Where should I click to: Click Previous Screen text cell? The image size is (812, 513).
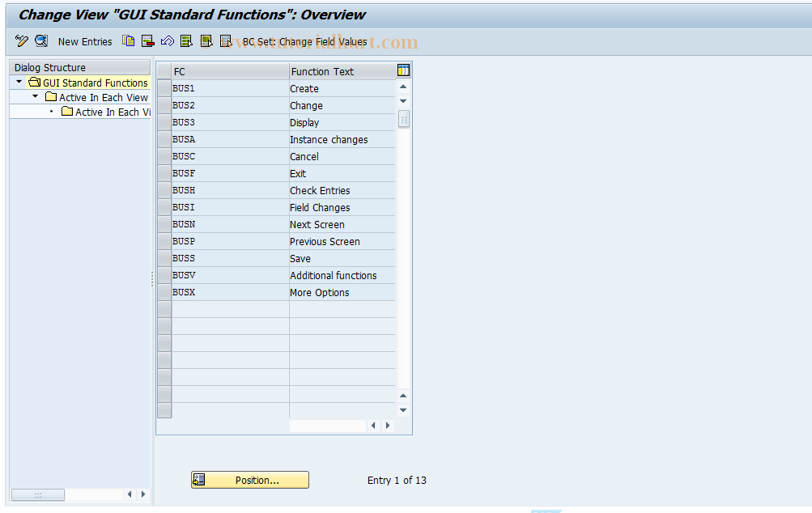click(342, 242)
